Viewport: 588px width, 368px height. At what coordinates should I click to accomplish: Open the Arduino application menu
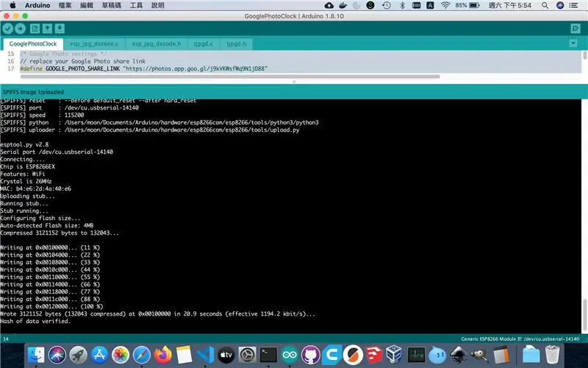point(37,5)
